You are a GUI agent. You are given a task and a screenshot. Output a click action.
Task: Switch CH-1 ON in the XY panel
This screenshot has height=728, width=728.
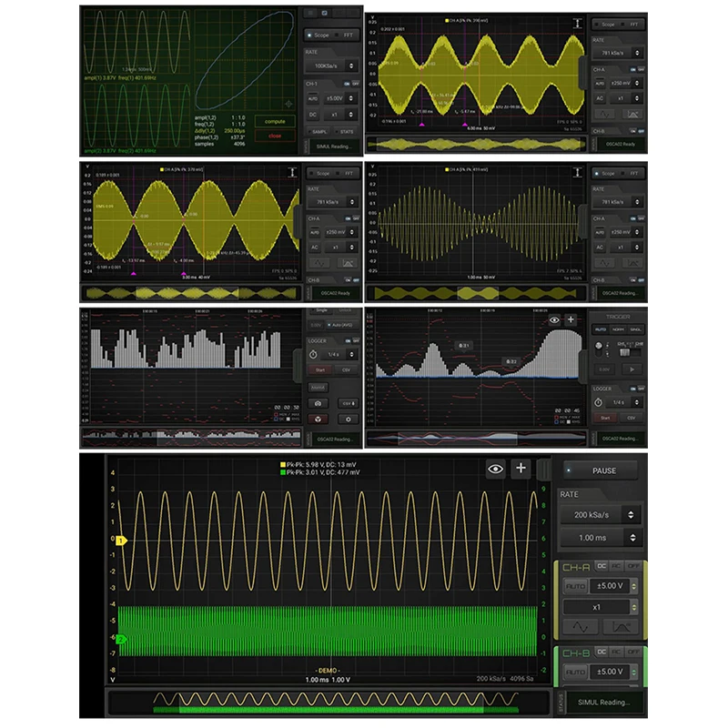pyautogui.click(x=347, y=84)
